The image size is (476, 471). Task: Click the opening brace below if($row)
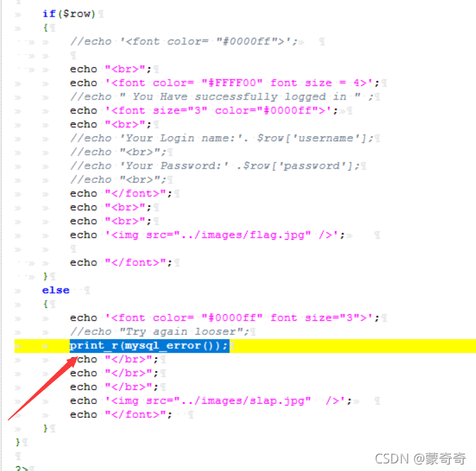46,28
